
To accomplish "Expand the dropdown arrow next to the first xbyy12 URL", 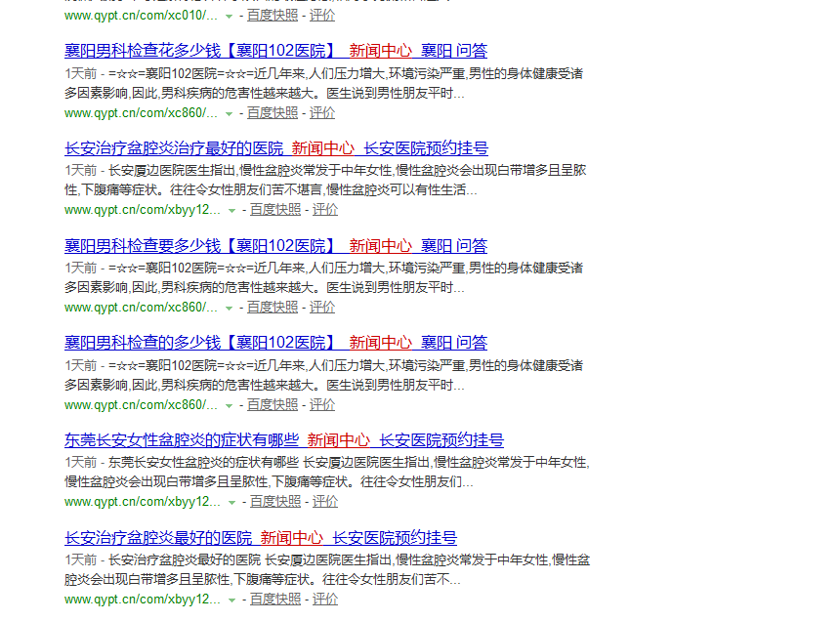I will click(231, 209).
